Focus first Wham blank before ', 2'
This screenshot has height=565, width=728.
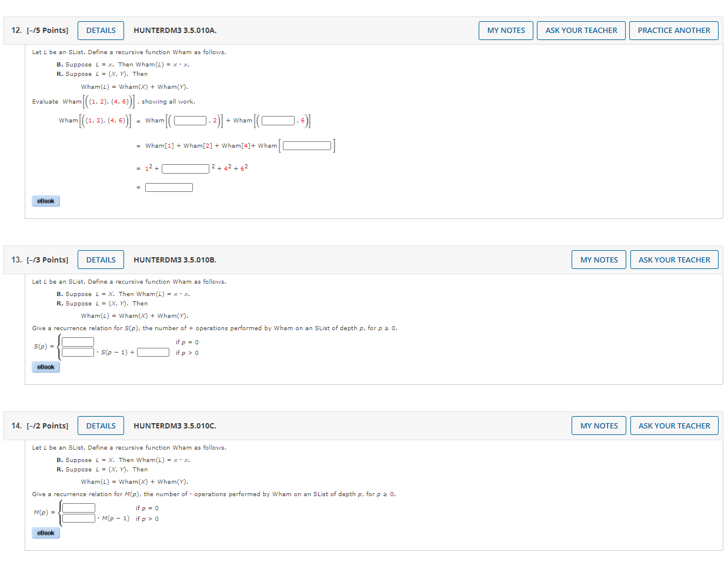(190, 121)
